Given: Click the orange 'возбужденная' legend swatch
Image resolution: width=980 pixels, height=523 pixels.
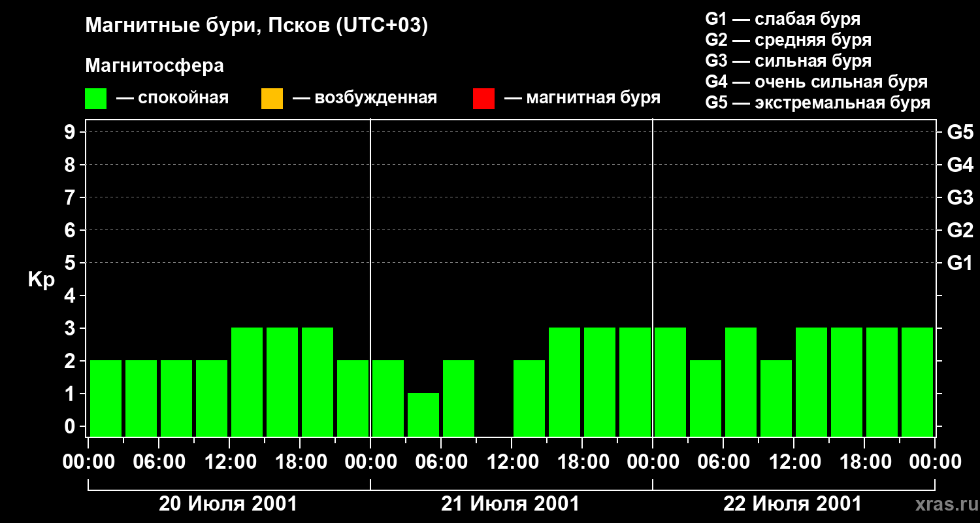Looking at the screenshot, I should pyautogui.click(x=272, y=99).
